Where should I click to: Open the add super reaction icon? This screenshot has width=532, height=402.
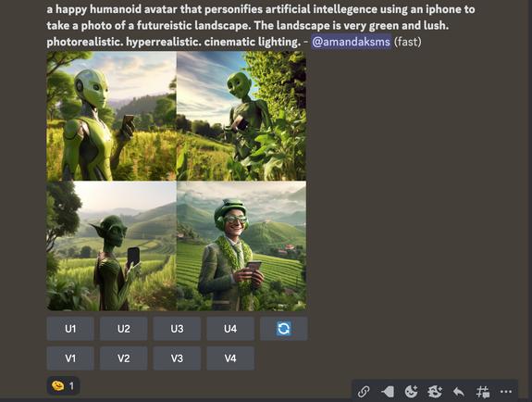(x=435, y=392)
